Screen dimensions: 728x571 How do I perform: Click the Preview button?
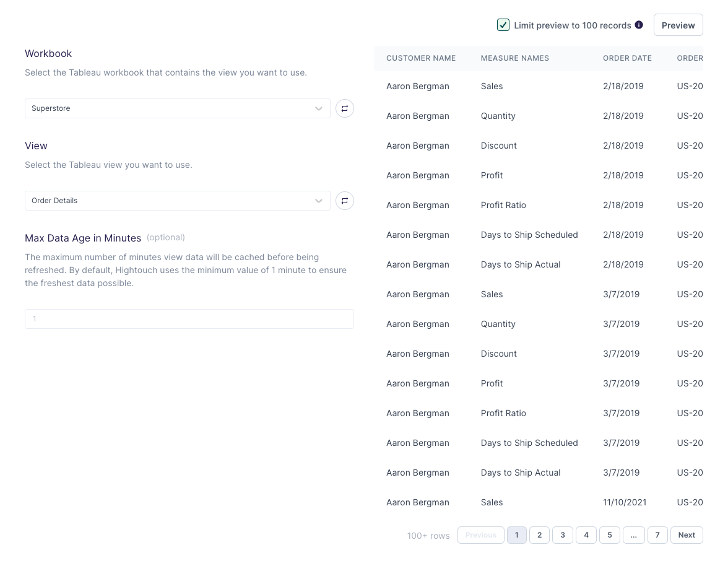[678, 25]
